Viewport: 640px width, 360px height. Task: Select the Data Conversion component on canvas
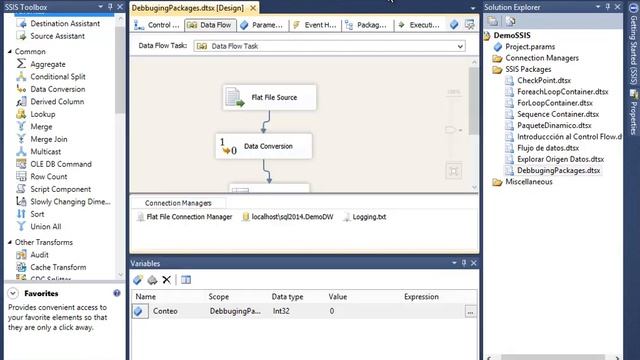click(264, 146)
